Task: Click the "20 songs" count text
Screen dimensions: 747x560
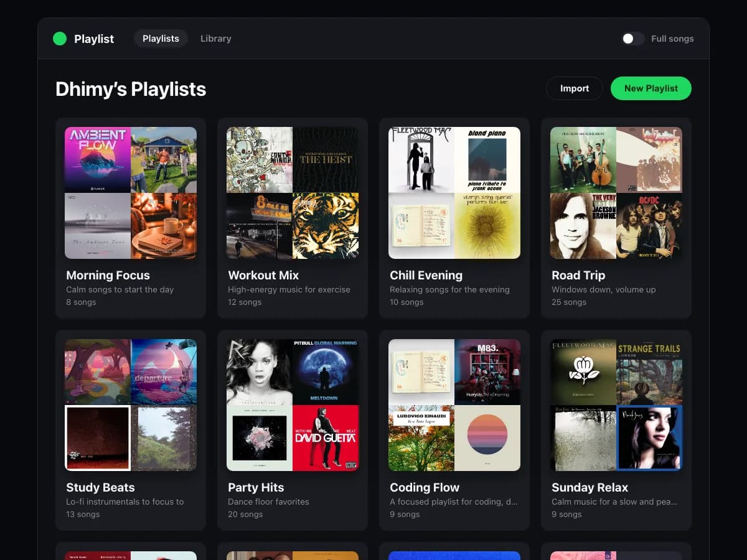Action: (245, 514)
